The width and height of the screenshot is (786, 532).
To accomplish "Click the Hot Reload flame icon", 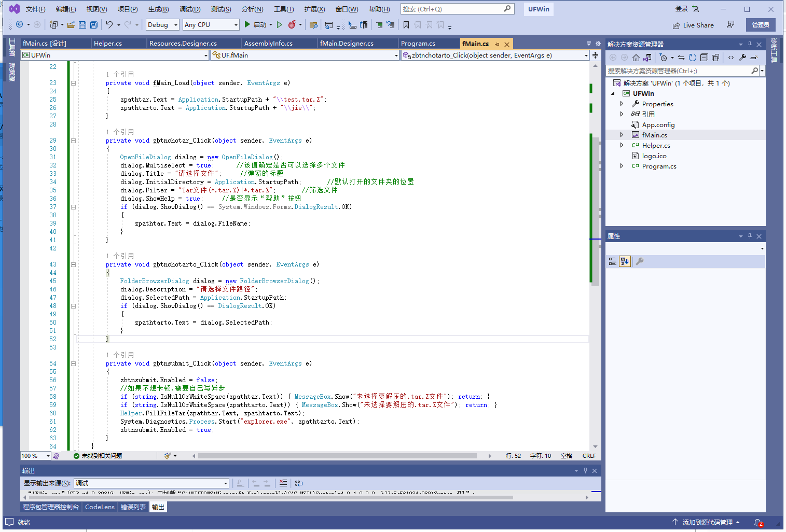I will tap(292, 24).
